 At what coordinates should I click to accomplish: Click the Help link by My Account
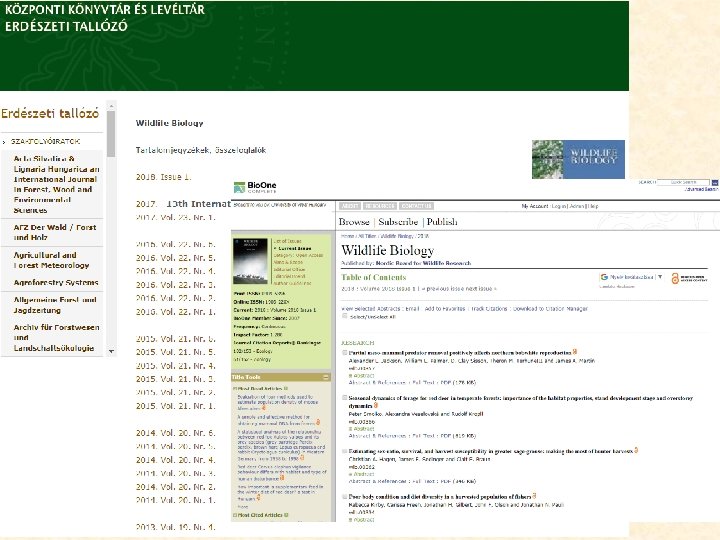[x=594, y=206]
